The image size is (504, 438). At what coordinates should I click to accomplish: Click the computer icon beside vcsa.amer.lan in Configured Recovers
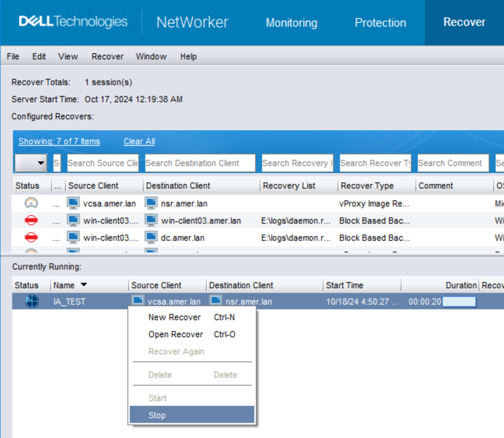pos(73,203)
